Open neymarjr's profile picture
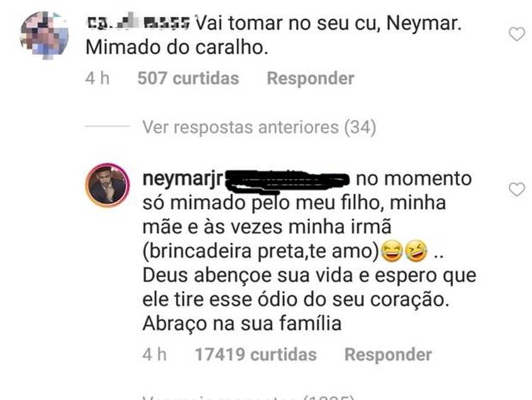The width and height of the screenshot is (532, 400). pyautogui.click(x=108, y=186)
